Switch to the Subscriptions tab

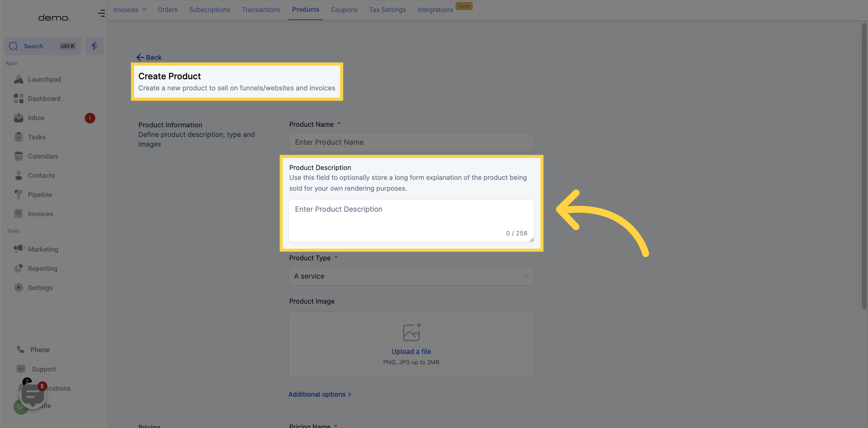pyautogui.click(x=210, y=10)
